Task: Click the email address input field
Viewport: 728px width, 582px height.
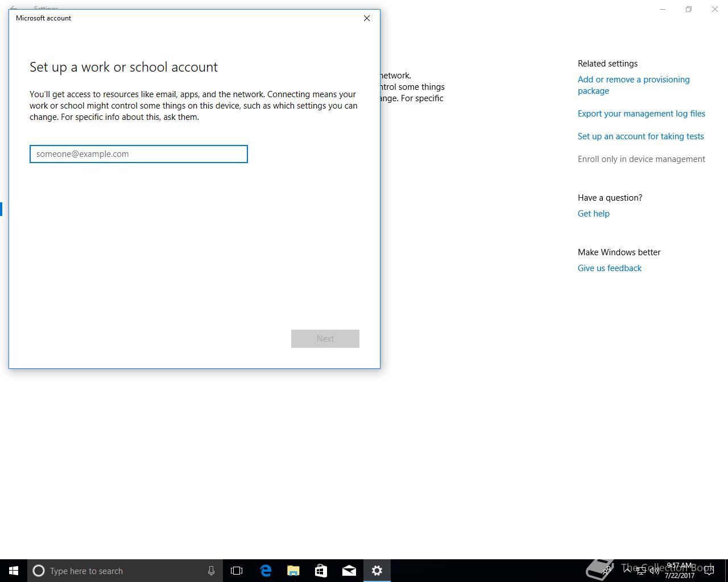Action: click(x=139, y=154)
